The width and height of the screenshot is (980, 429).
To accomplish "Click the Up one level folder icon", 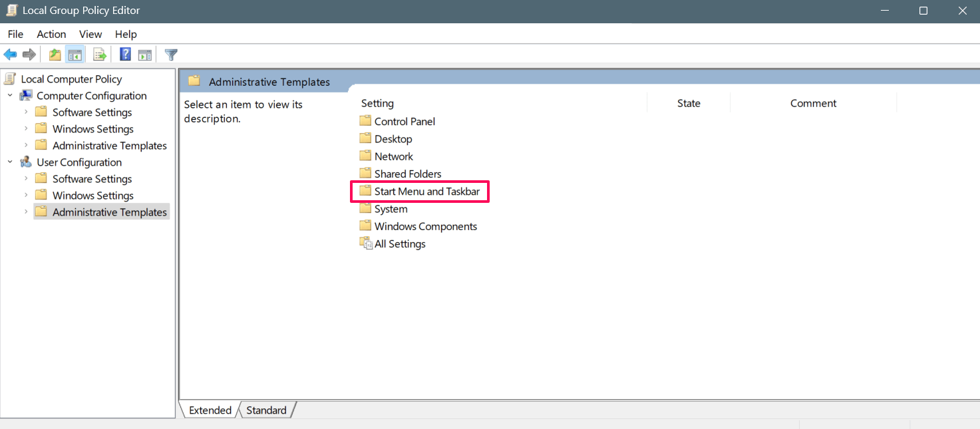I will tap(55, 55).
